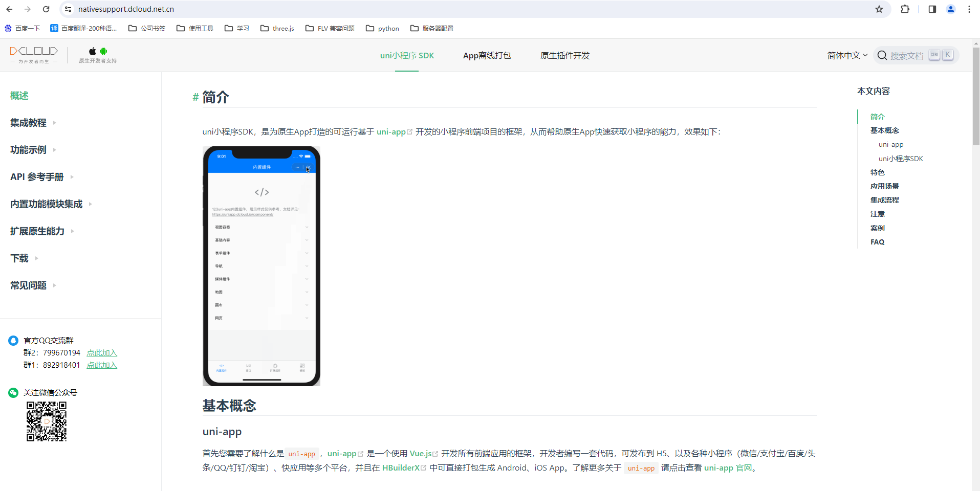Jump to 注意 in page outline
The width and height of the screenshot is (980, 491).
pyautogui.click(x=877, y=214)
